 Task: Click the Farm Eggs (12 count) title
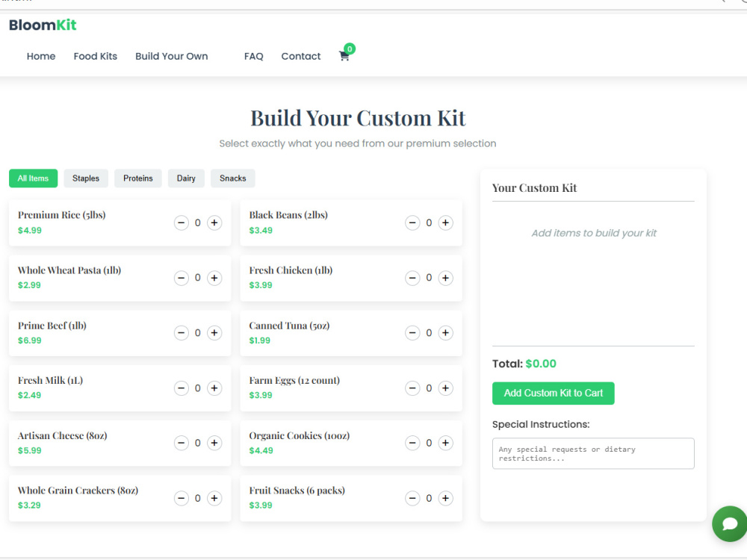(x=294, y=381)
